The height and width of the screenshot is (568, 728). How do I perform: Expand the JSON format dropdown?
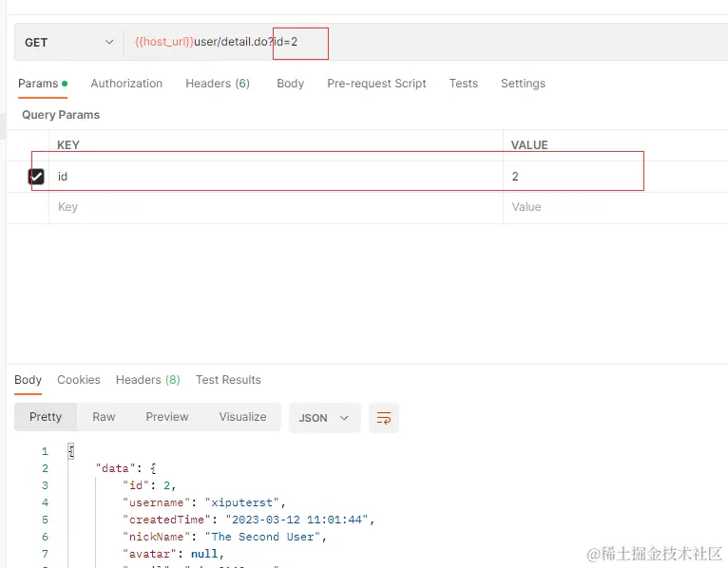[324, 418]
